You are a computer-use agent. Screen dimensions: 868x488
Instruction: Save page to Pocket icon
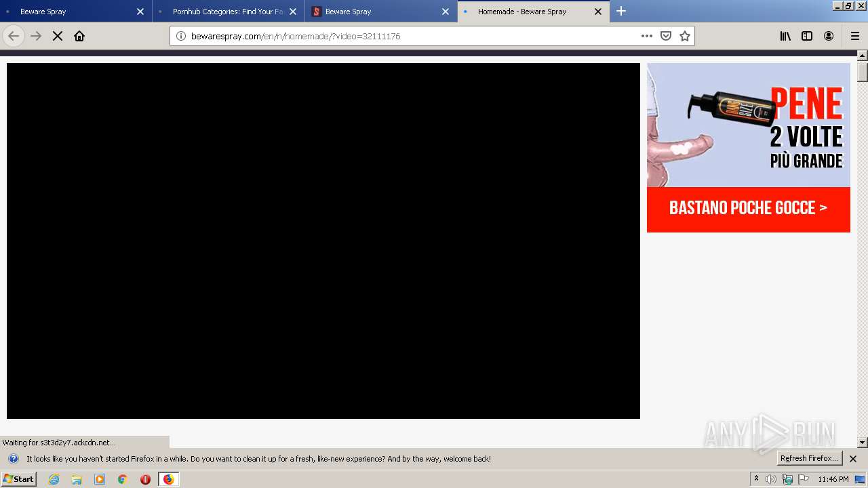point(666,36)
